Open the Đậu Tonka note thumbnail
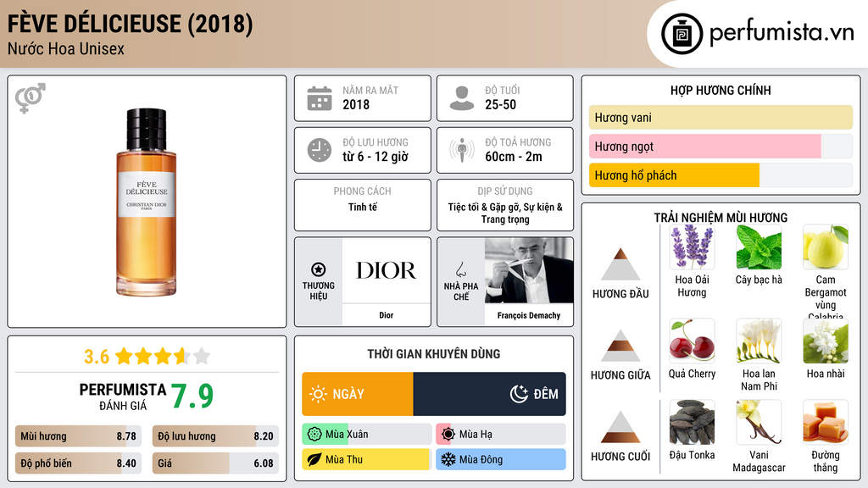The height and width of the screenshot is (488, 868). 692,422
